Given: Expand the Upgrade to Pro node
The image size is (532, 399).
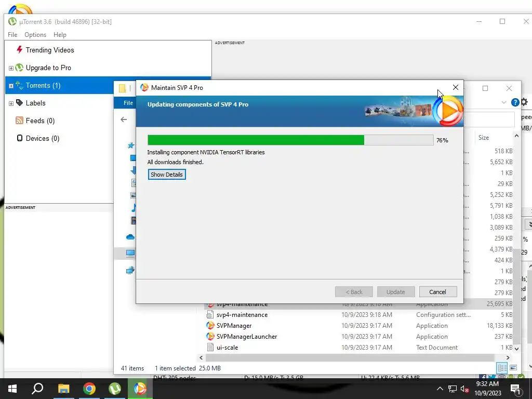Looking at the screenshot, I should 11,68.
